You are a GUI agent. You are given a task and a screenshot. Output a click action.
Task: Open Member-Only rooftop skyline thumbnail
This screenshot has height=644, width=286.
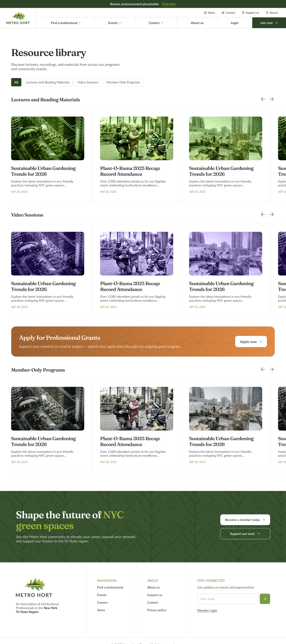coord(225,409)
